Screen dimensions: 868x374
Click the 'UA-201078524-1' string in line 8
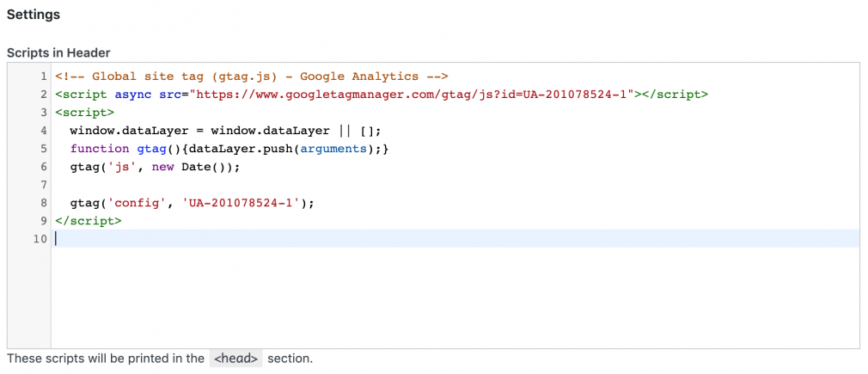point(244,203)
